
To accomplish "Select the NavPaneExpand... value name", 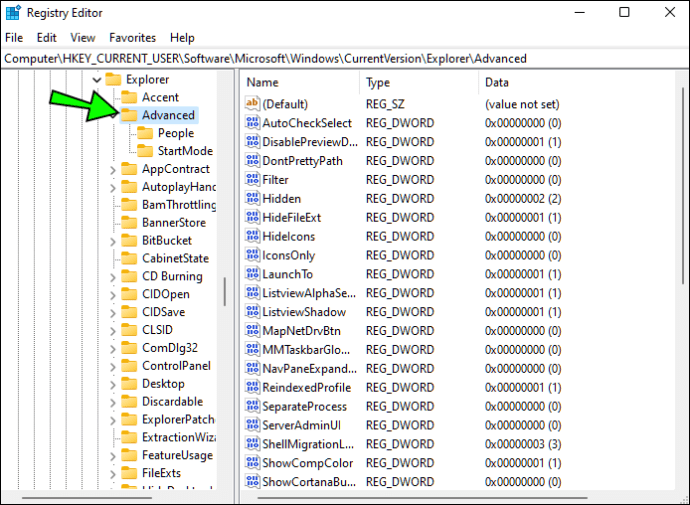I will [x=310, y=369].
